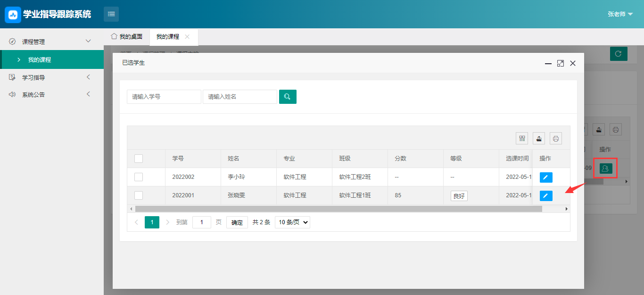Click scrollbar right arrow in dialog table
644x295 pixels.
pyautogui.click(x=567, y=209)
